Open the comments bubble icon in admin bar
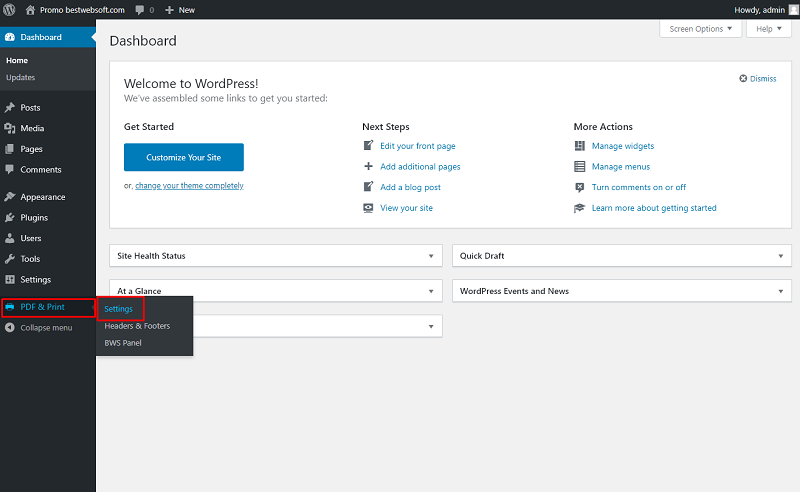Viewport: 800px width, 492px height. pos(140,10)
